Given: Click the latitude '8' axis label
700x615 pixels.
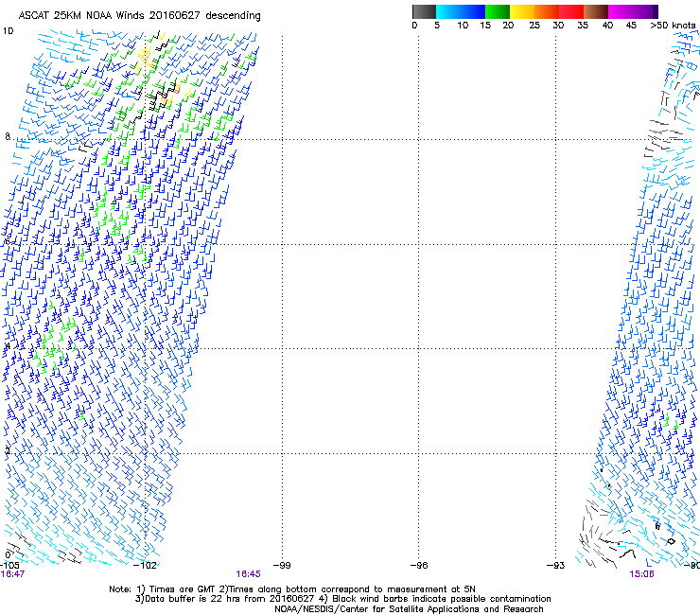Looking at the screenshot, I should click(x=8, y=136).
